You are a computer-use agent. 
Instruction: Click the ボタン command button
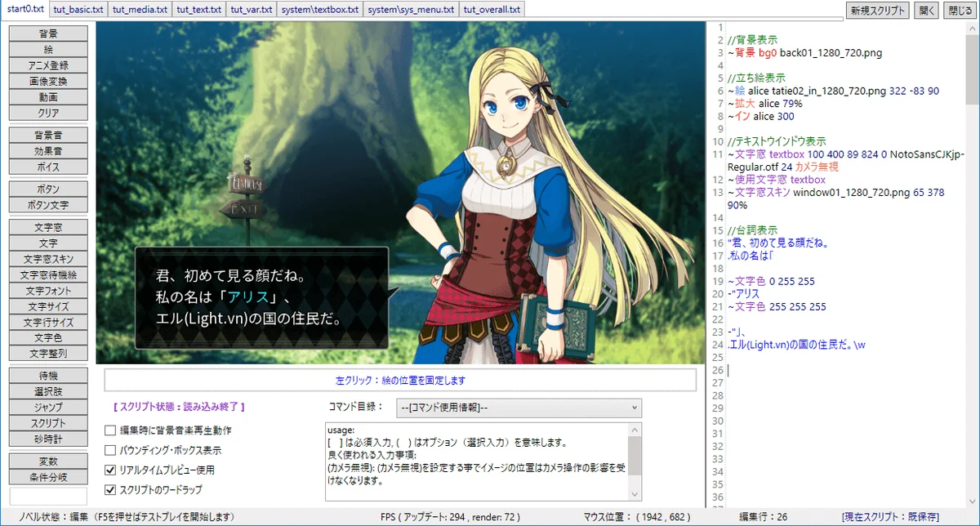tap(48, 189)
